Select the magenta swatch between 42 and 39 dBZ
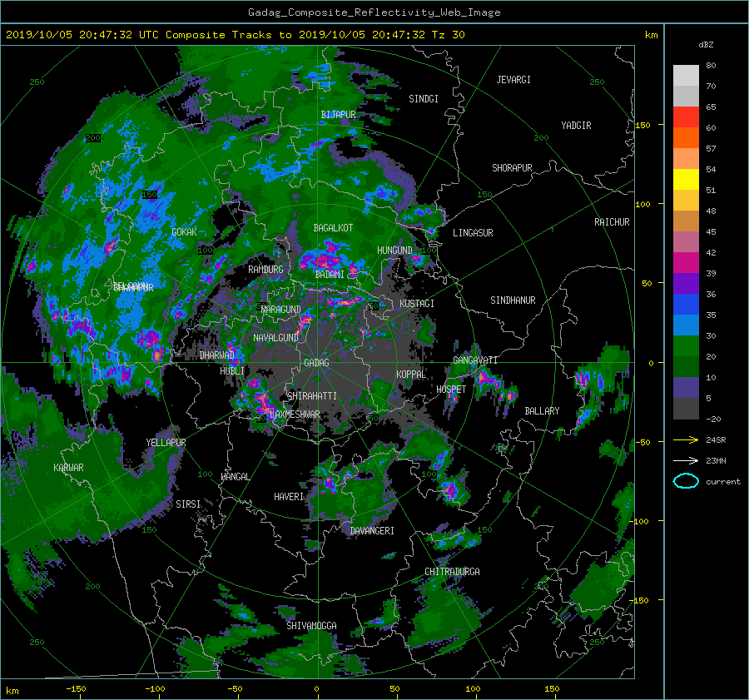The image size is (749, 700). coord(686,262)
